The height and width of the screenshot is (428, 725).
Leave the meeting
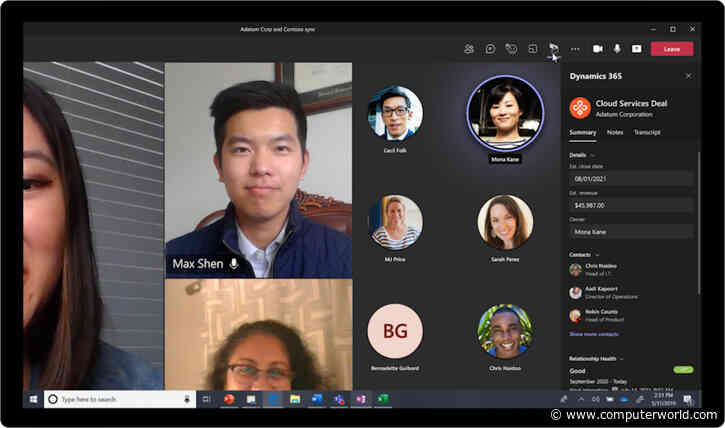672,49
